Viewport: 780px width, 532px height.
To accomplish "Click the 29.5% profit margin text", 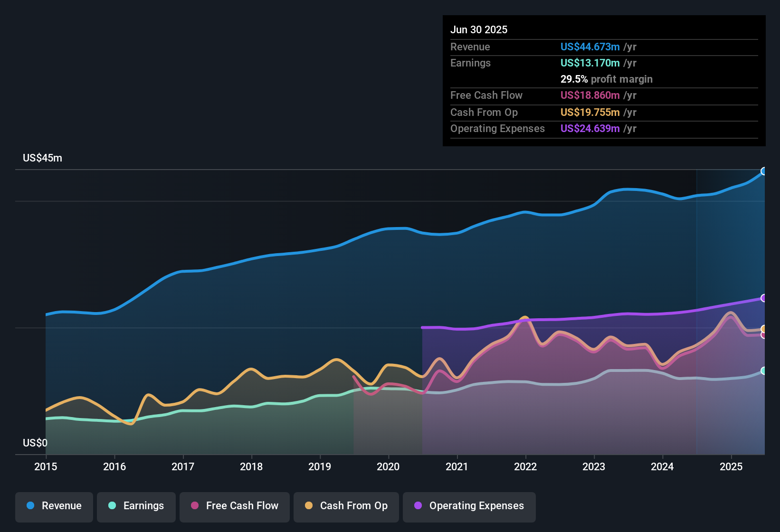I will [x=606, y=79].
